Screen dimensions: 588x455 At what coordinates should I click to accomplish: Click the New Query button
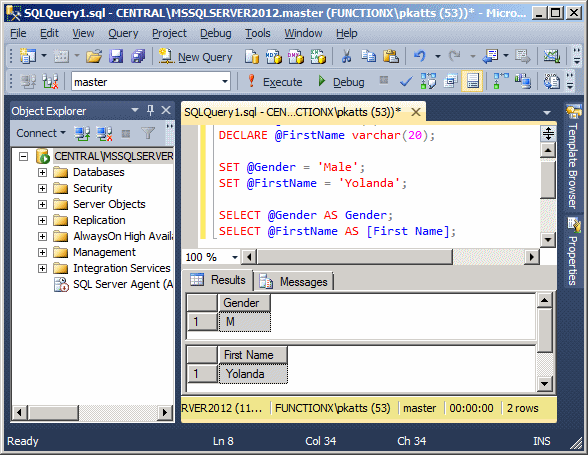[196, 57]
